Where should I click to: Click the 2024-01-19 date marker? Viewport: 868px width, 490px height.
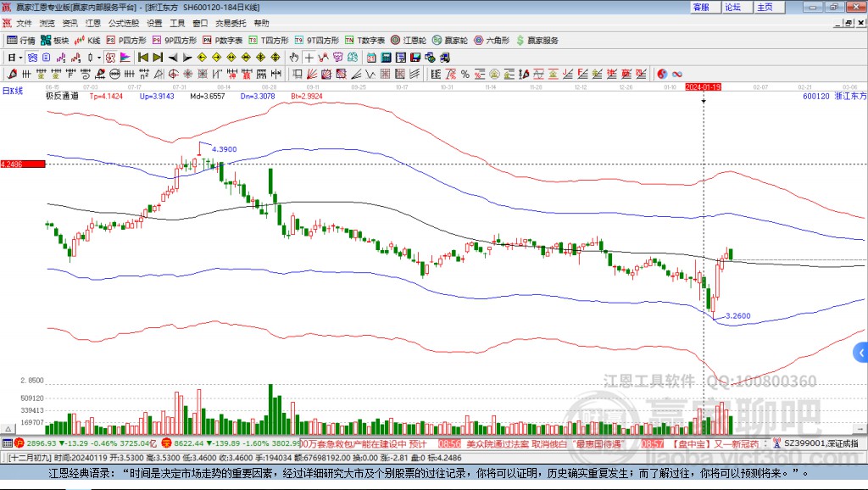point(703,86)
